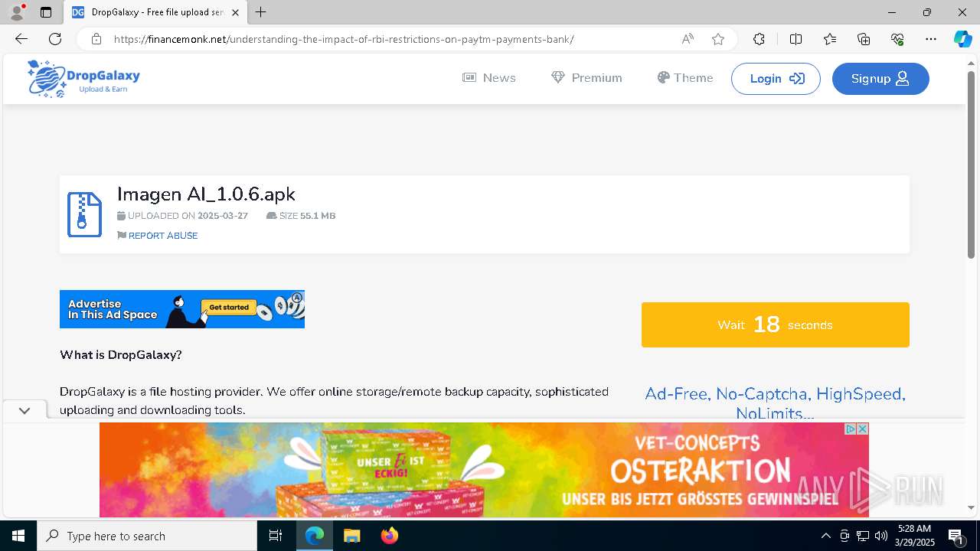Open Windows Start menu

[x=18, y=536]
